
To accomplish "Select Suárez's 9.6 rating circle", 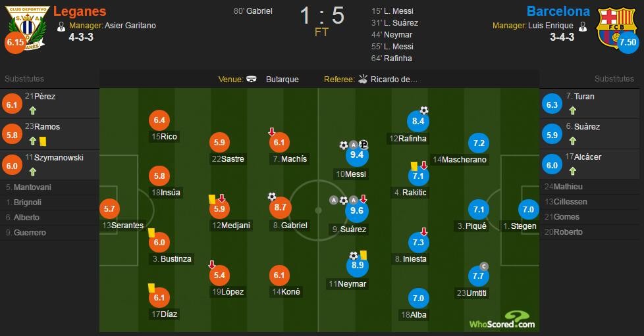I will (357, 210).
